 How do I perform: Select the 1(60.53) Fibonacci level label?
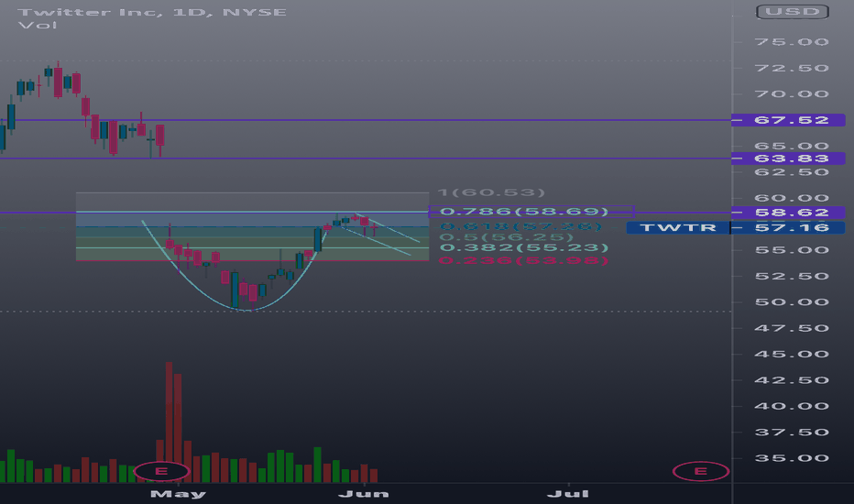[491, 192]
